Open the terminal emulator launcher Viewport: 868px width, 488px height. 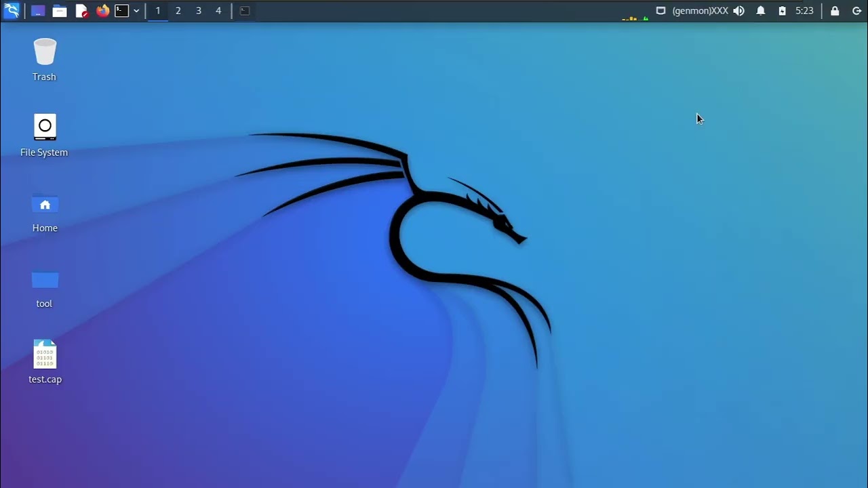click(x=122, y=11)
